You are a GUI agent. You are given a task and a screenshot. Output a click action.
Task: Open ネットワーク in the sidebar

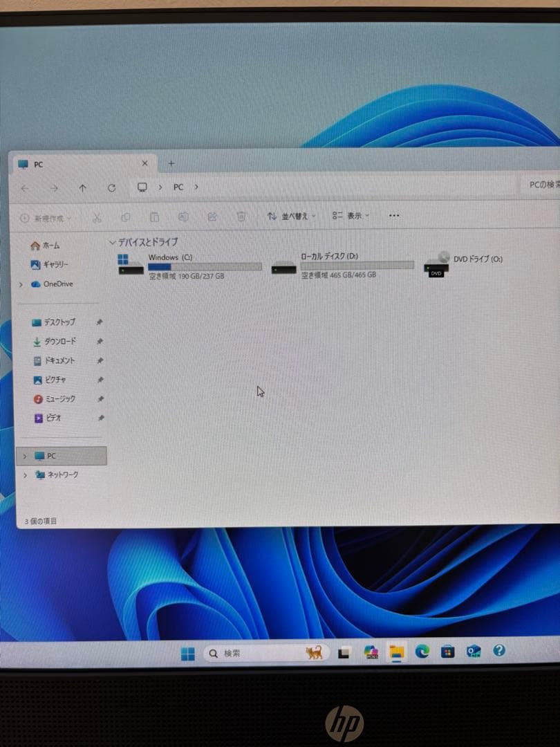point(57,475)
